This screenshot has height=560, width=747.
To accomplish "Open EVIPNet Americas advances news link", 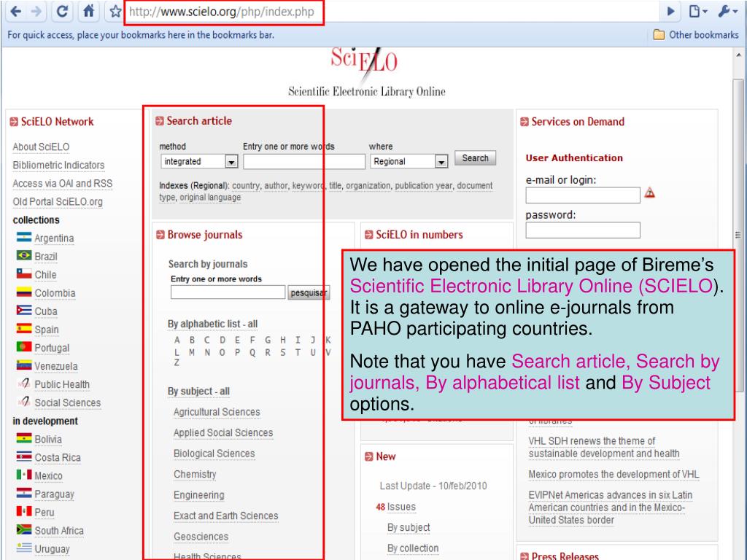I will pyautogui.click(x=611, y=507).
